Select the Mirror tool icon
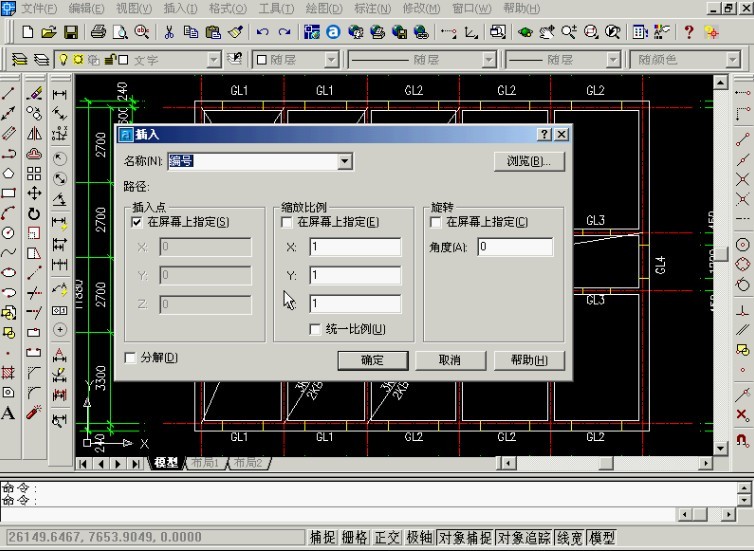754x551 pixels. click(x=34, y=133)
